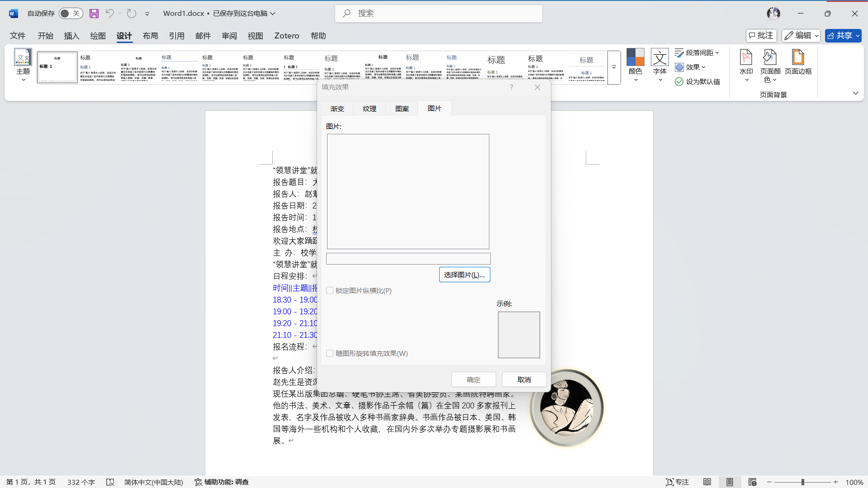The width and height of the screenshot is (868, 488).
Task: Switch to the 渐变 gradient tab
Action: [337, 109]
